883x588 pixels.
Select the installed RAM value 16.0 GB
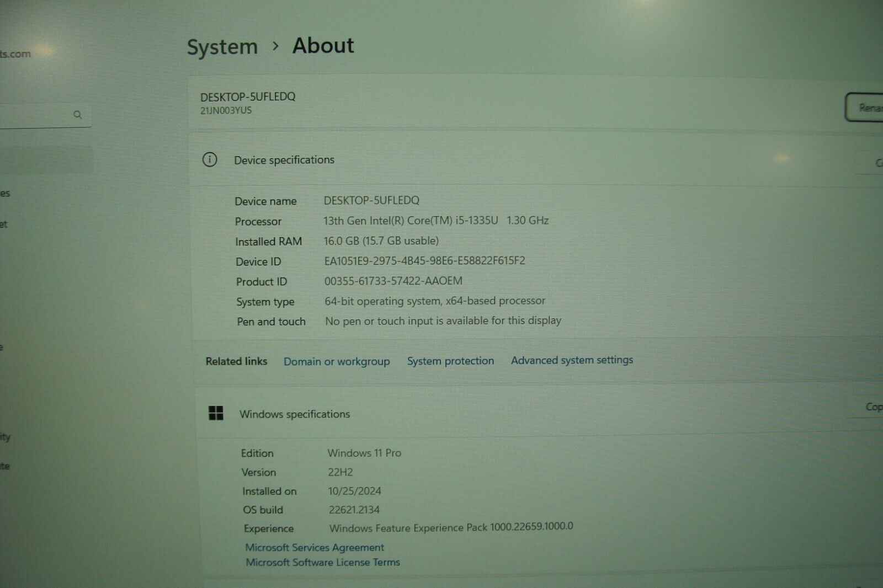(381, 240)
